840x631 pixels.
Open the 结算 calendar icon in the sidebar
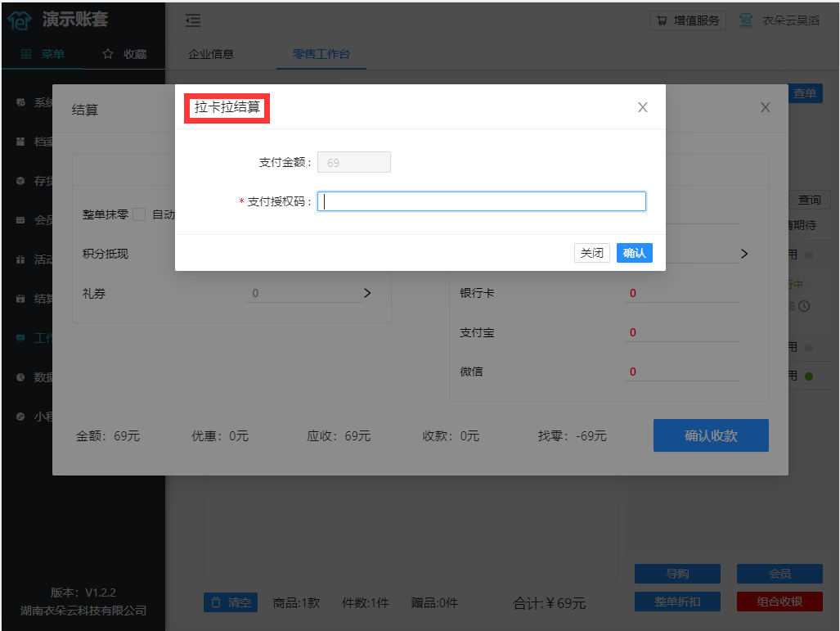coord(20,299)
